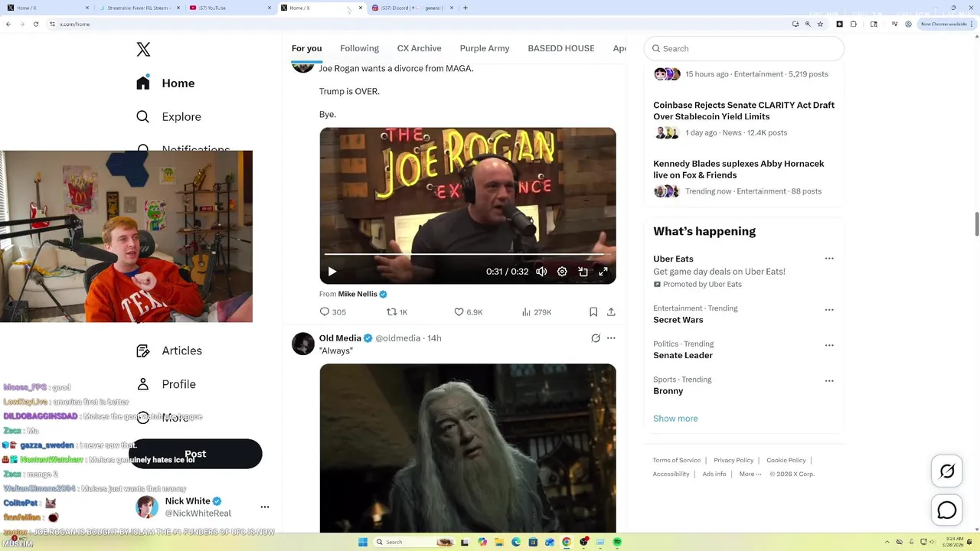The height and width of the screenshot is (551, 980).
Task: Open a new browser tab
Action: tap(465, 8)
